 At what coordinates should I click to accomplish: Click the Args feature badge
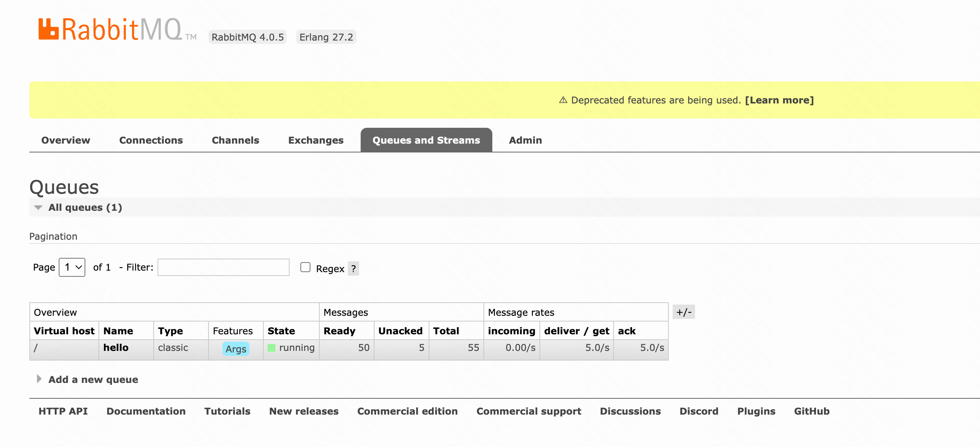pyautogui.click(x=236, y=349)
